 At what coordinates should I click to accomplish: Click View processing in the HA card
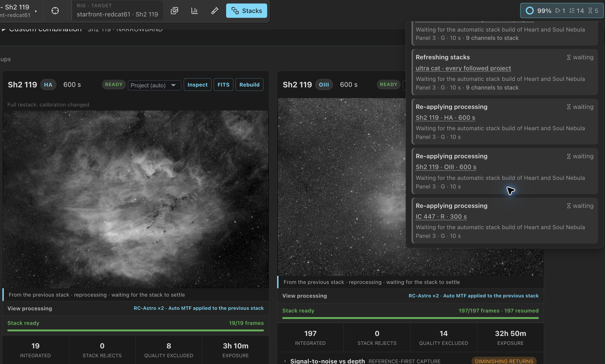pos(30,308)
